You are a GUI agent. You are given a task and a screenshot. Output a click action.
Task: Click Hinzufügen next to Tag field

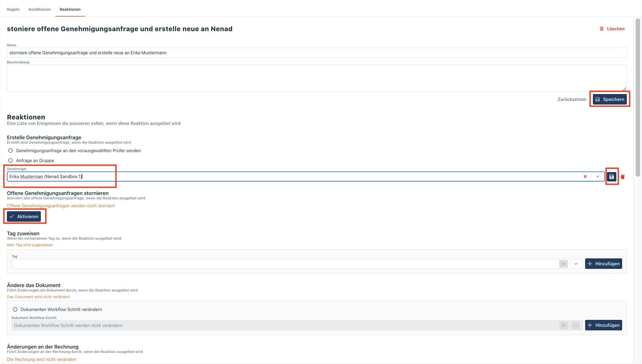(x=603, y=264)
